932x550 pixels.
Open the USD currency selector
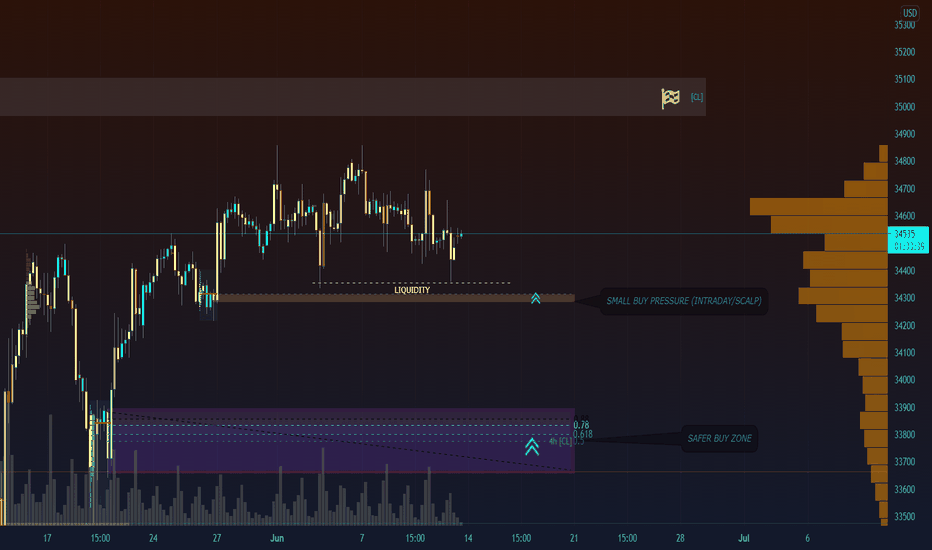click(x=910, y=12)
